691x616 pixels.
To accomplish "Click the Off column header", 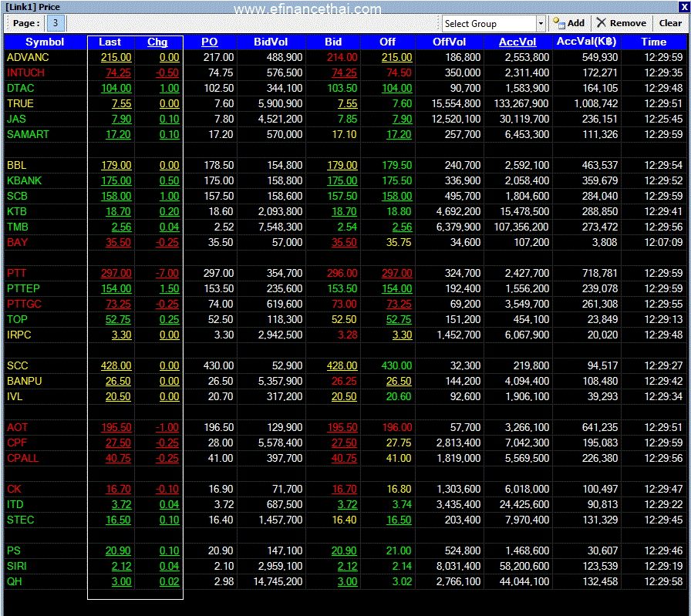I will (x=387, y=42).
